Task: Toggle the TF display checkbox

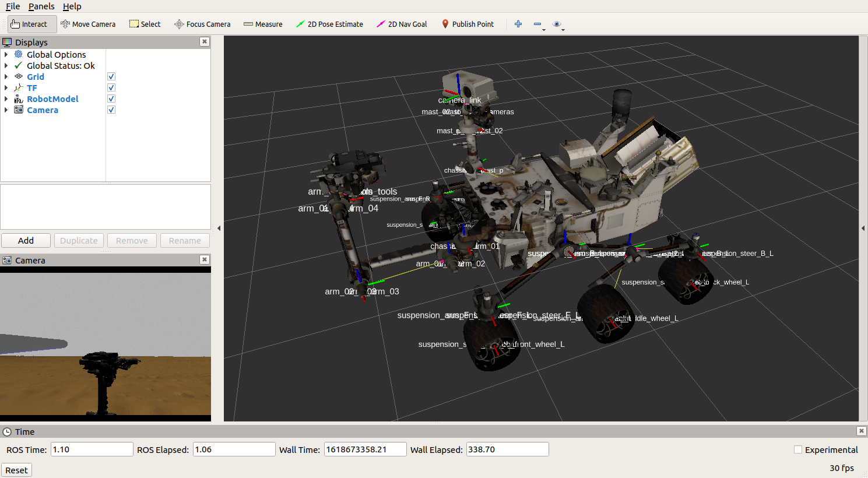Action: 111,87
